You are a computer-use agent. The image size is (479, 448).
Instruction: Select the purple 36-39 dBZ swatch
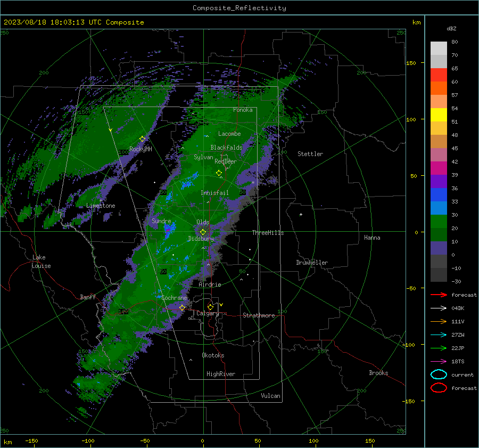pos(439,182)
